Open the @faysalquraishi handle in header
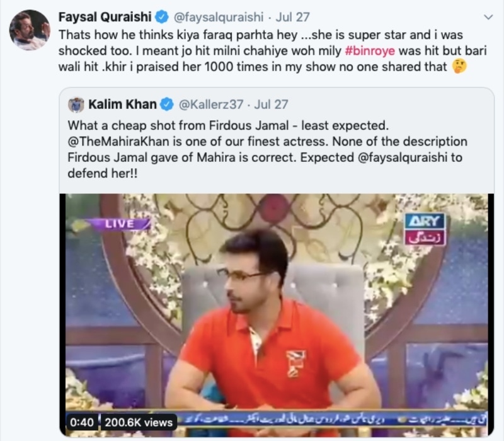Image resolution: width=504 pixels, height=441 pixels. coord(219,17)
